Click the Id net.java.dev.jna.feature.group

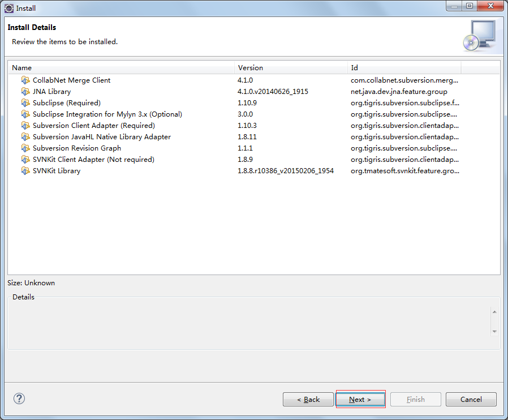(x=399, y=91)
